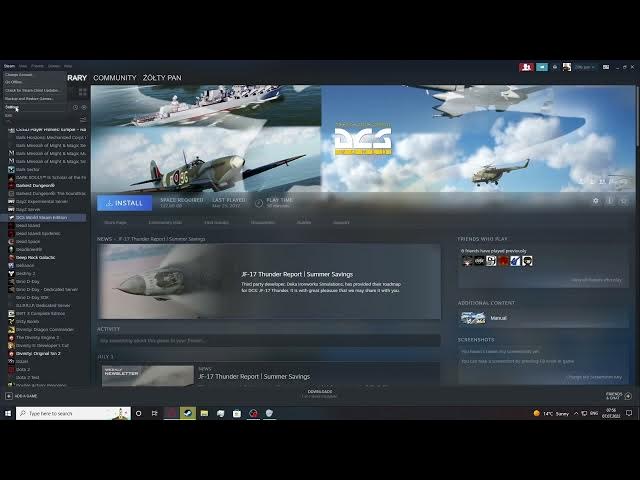Open the red friend requests icon
Viewport: 640px width, 480px height.
(x=526, y=67)
